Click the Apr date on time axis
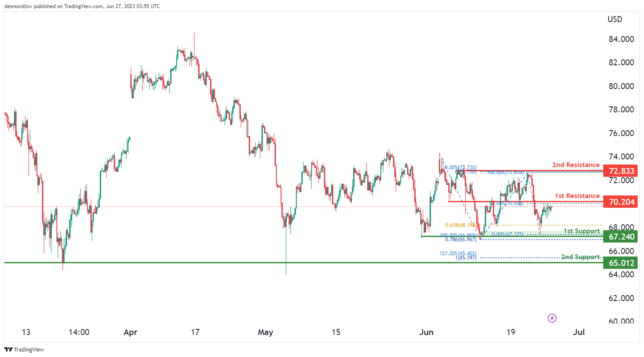The image size is (644, 357). [130, 332]
